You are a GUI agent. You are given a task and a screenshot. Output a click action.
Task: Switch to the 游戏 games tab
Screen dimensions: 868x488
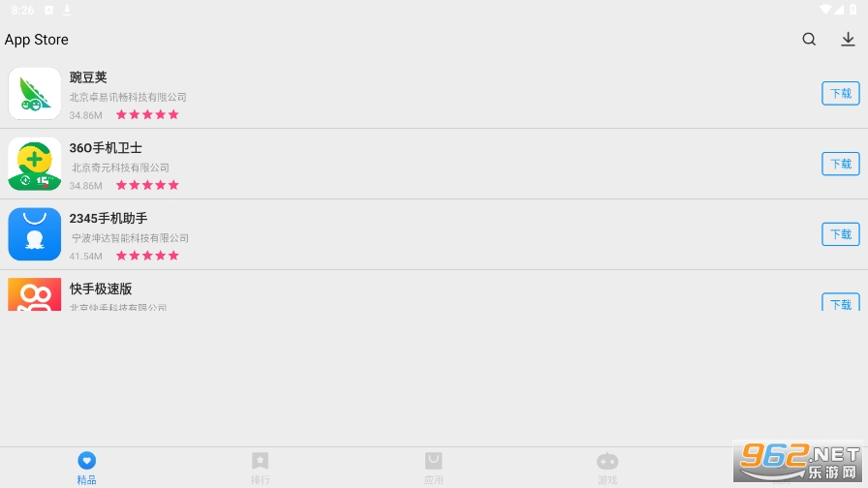[607, 468]
